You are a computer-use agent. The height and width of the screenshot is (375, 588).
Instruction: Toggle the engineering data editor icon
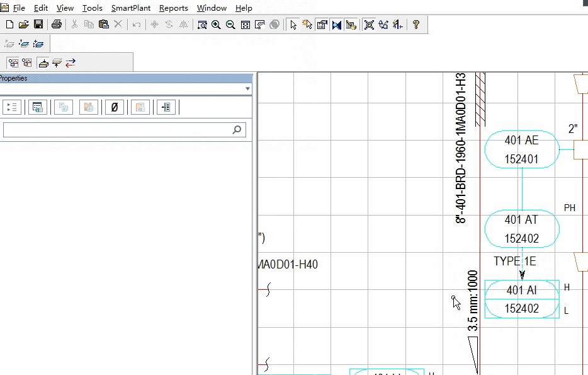pos(351,25)
